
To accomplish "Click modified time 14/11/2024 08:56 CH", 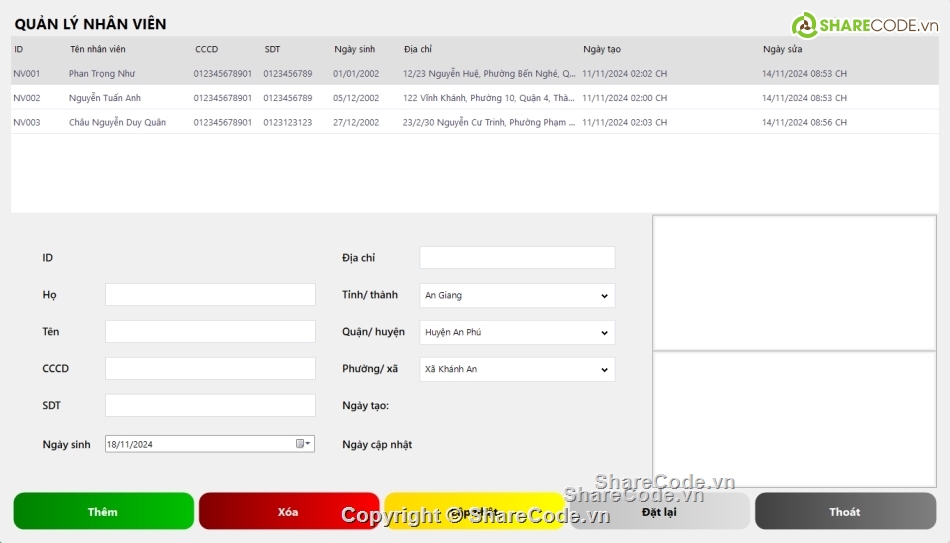I will (805, 122).
